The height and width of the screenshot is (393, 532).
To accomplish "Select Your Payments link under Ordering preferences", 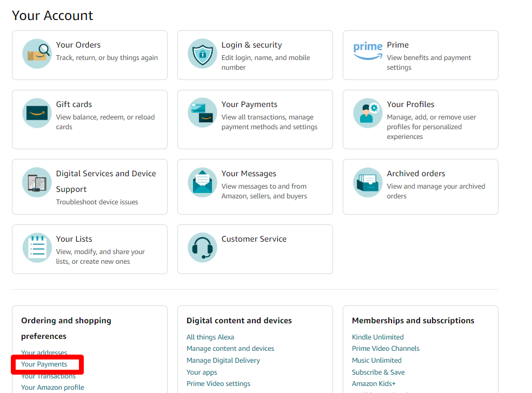I will (x=44, y=364).
